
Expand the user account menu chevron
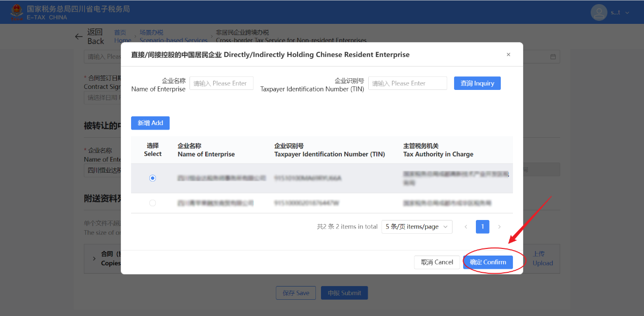(x=627, y=13)
